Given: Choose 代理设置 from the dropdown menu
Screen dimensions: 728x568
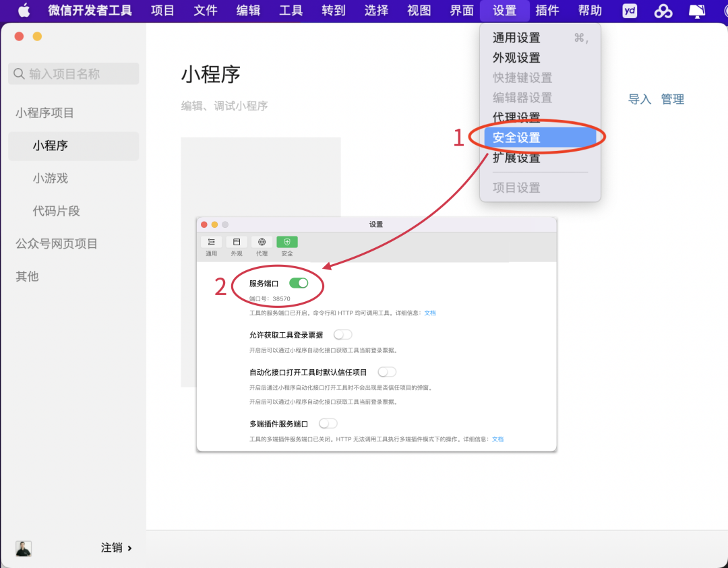Looking at the screenshot, I should pyautogui.click(x=540, y=117).
